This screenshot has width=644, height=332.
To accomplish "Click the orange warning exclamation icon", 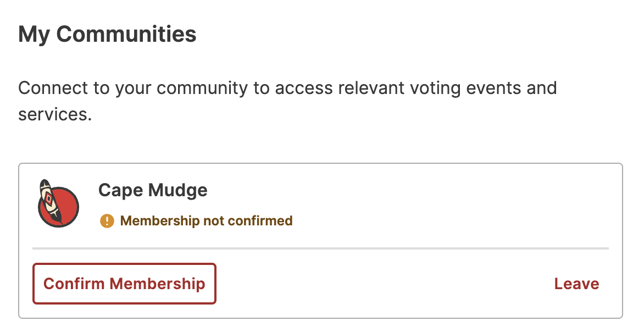I will [x=107, y=221].
